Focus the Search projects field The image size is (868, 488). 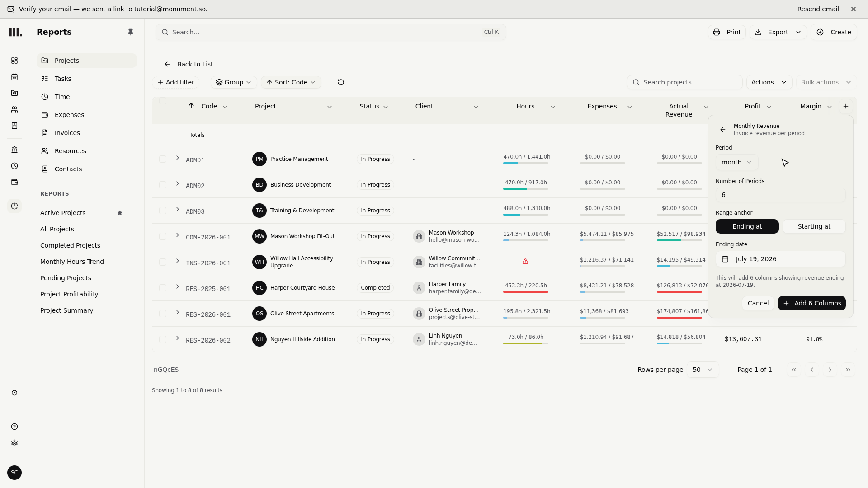[684, 82]
